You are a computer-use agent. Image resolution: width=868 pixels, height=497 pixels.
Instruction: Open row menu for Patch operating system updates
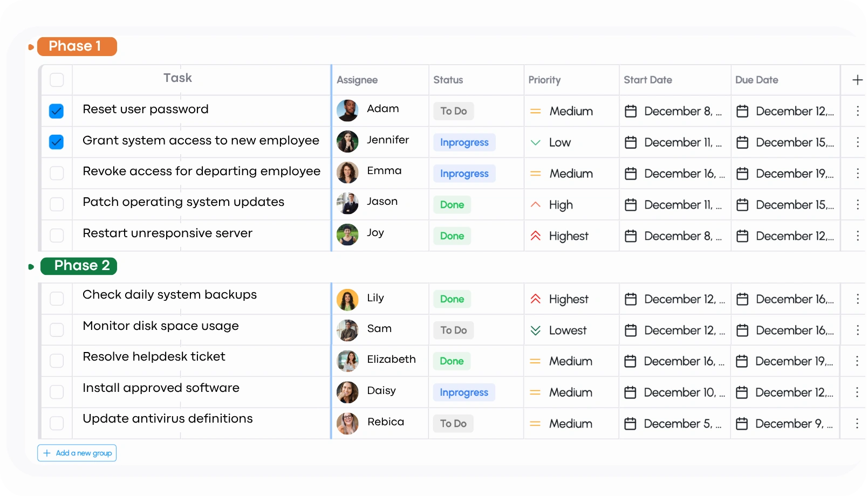[x=857, y=205]
